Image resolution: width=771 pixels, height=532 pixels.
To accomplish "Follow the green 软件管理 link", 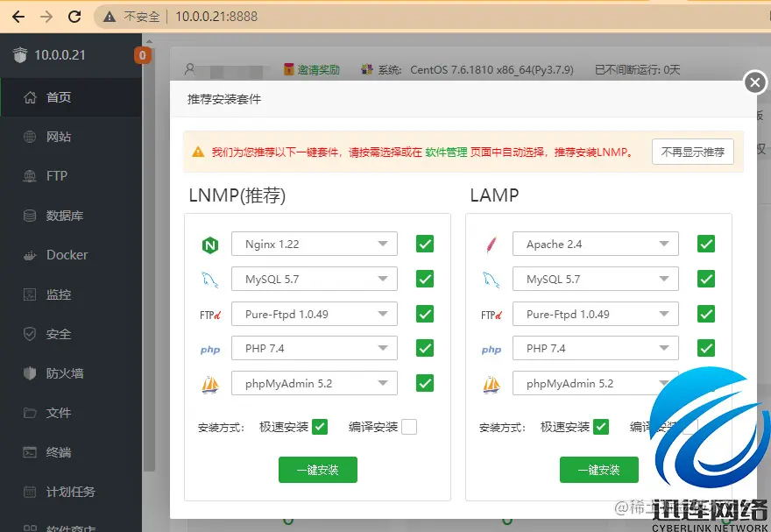I will [x=446, y=153].
